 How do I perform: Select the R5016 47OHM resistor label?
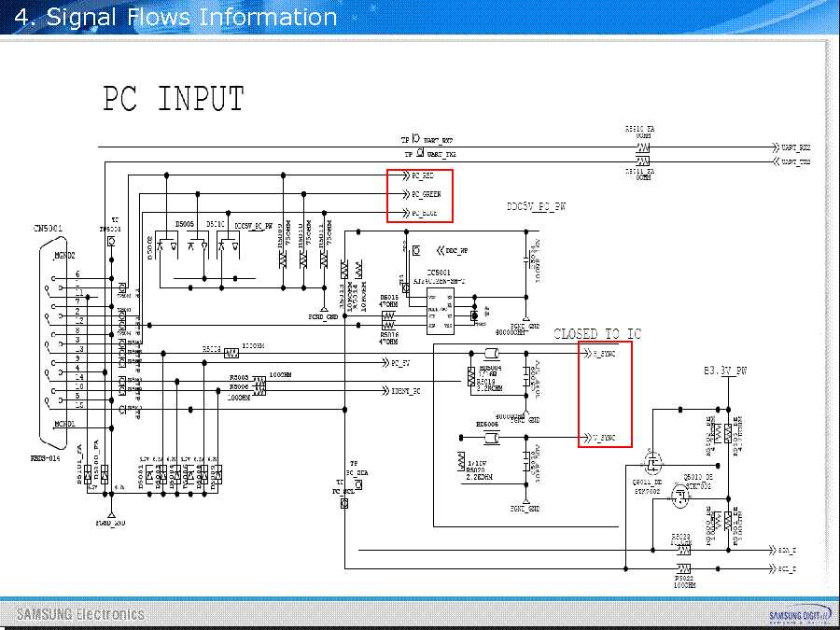click(389, 338)
